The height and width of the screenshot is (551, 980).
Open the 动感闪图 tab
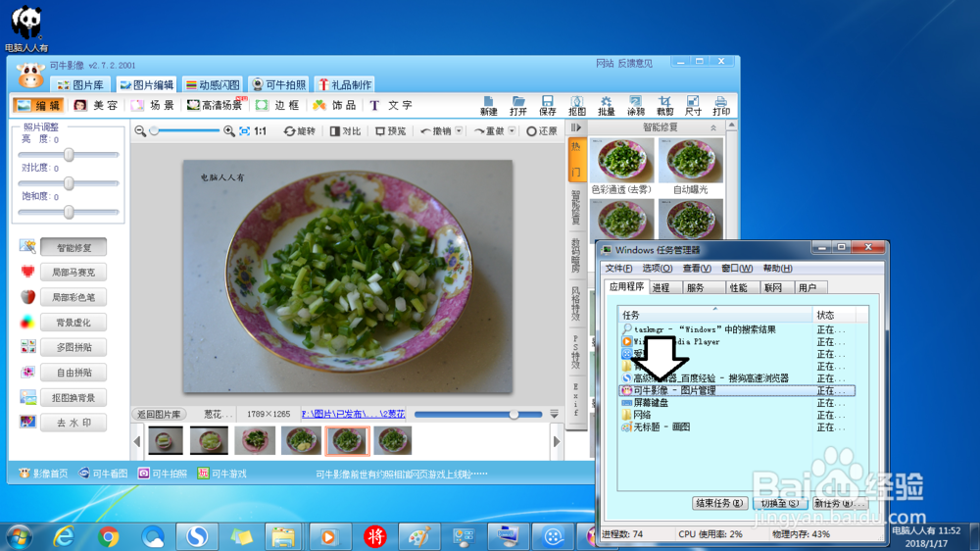pyautogui.click(x=213, y=85)
